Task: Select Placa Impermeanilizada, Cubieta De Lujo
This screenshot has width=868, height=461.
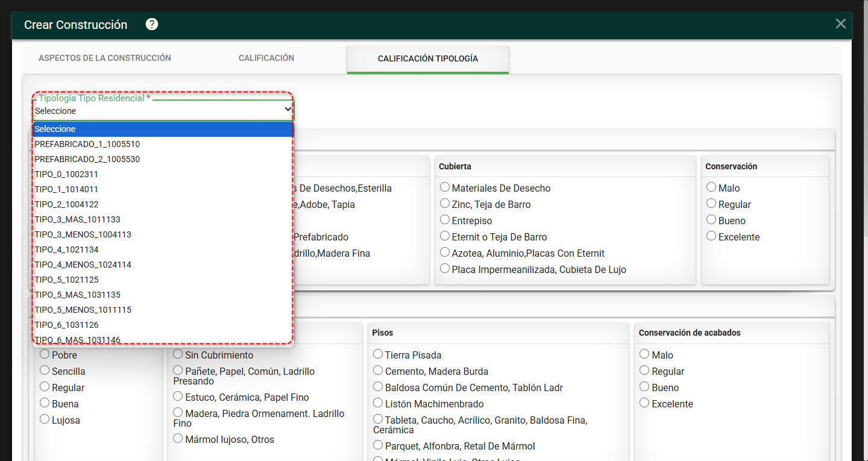Action: tap(445, 269)
